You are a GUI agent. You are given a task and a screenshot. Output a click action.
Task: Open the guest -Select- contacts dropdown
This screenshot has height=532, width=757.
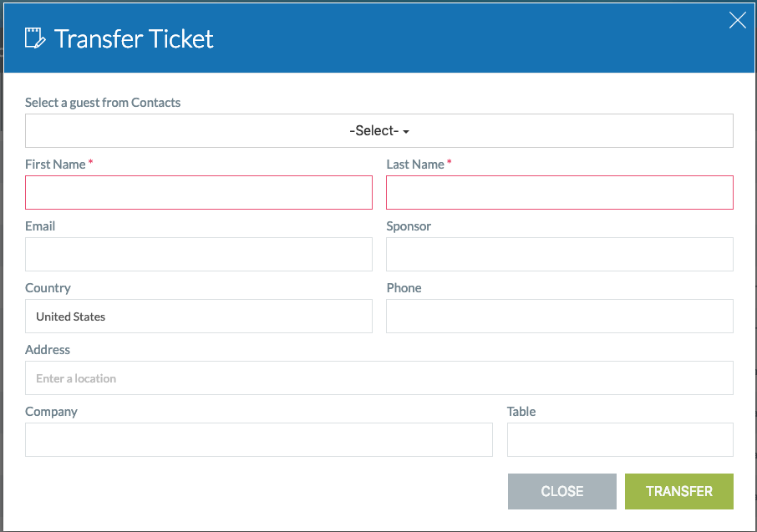[x=379, y=131]
